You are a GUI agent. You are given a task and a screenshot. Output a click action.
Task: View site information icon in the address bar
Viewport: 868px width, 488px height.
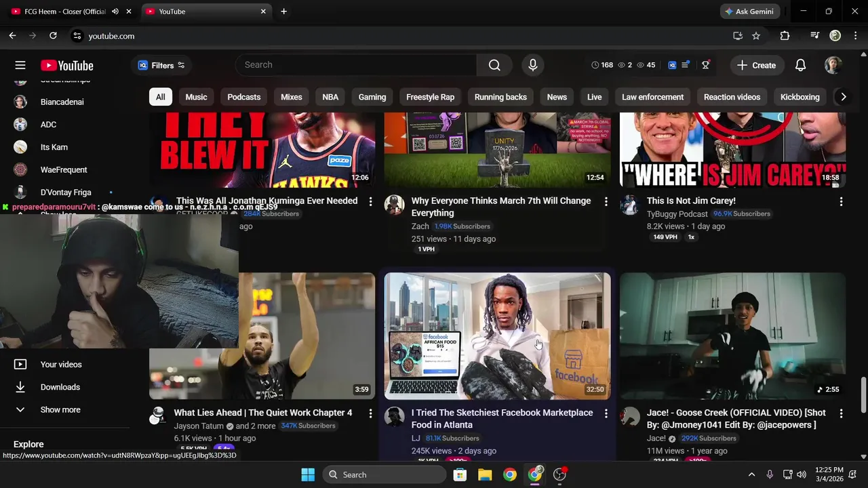pyautogui.click(x=77, y=36)
